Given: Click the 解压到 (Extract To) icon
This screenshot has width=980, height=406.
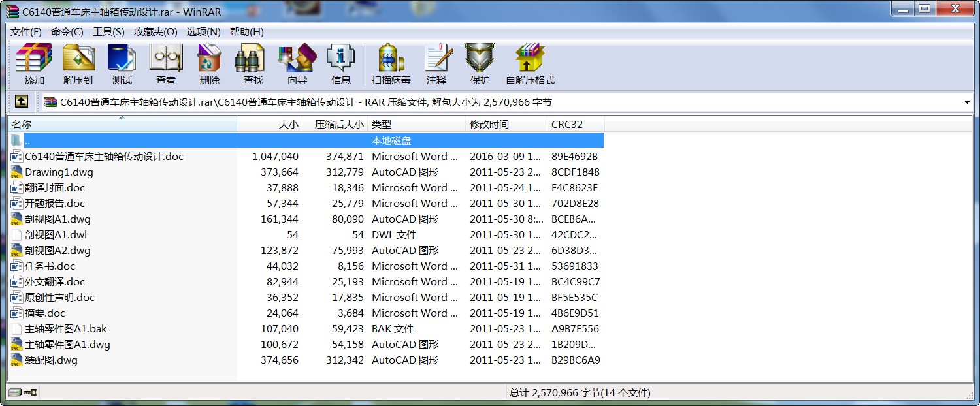Looking at the screenshot, I should [x=78, y=64].
